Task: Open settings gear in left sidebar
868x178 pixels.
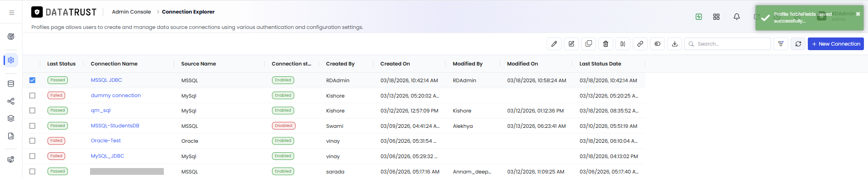Action: 11,60
